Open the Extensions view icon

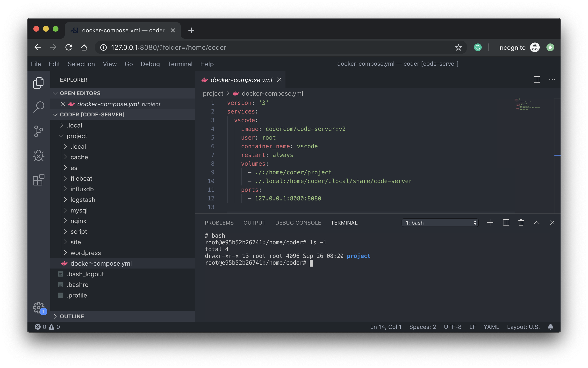click(38, 180)
